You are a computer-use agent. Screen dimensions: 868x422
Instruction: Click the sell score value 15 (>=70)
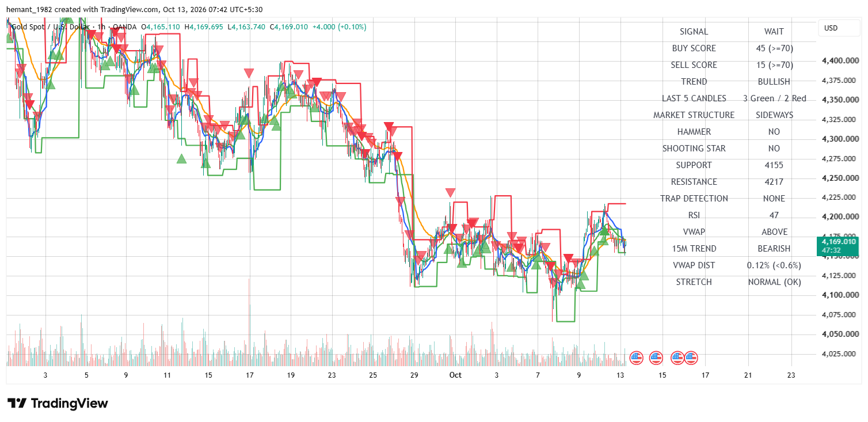tap(774, 65)
